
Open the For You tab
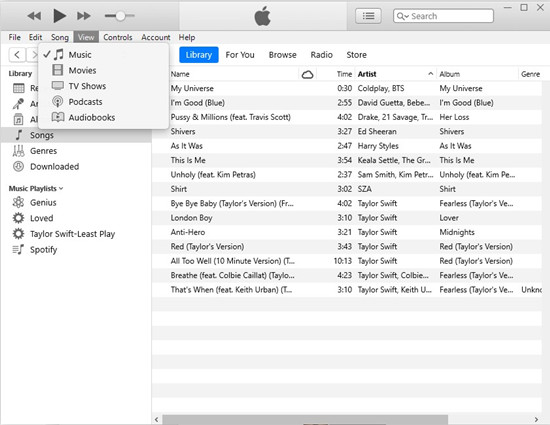[x=240, y=55]
